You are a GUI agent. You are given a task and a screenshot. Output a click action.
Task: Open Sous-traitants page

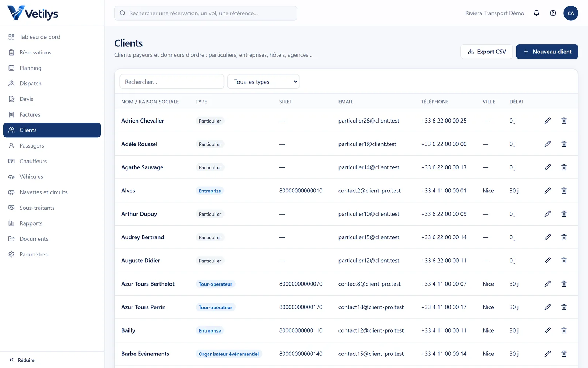click(52, 208)
